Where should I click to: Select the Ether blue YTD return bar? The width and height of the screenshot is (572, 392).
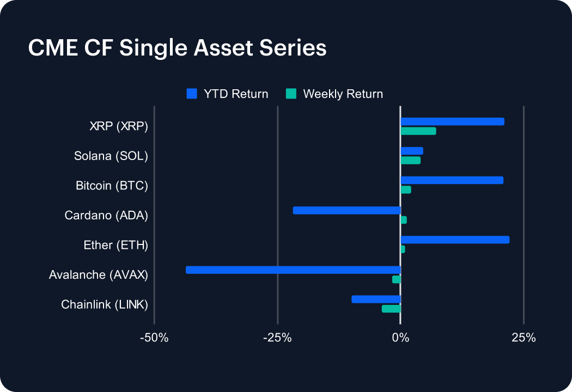coord(455,240)
